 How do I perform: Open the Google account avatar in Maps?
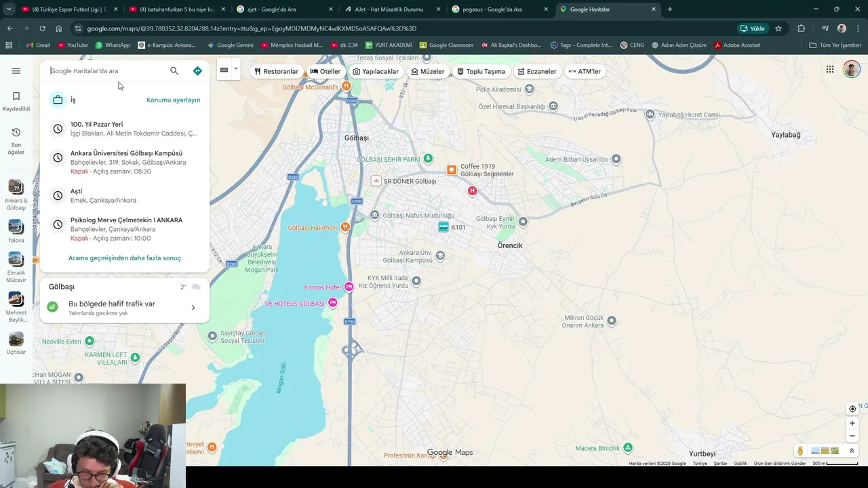pos(852,69)
